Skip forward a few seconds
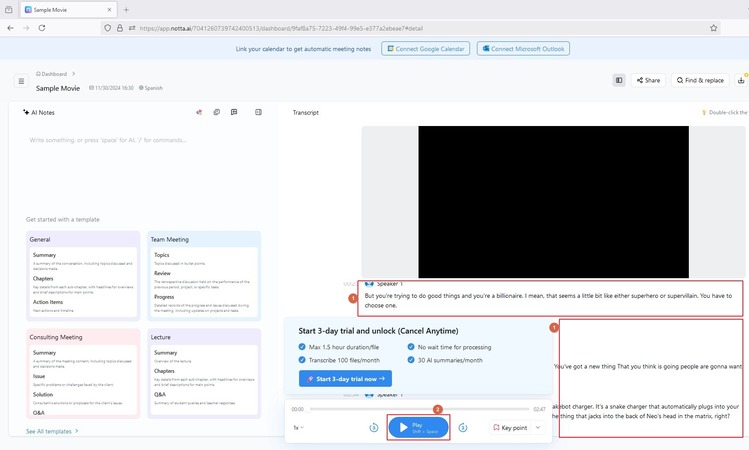This screenshot has height=450, width=749. (463, 428)
